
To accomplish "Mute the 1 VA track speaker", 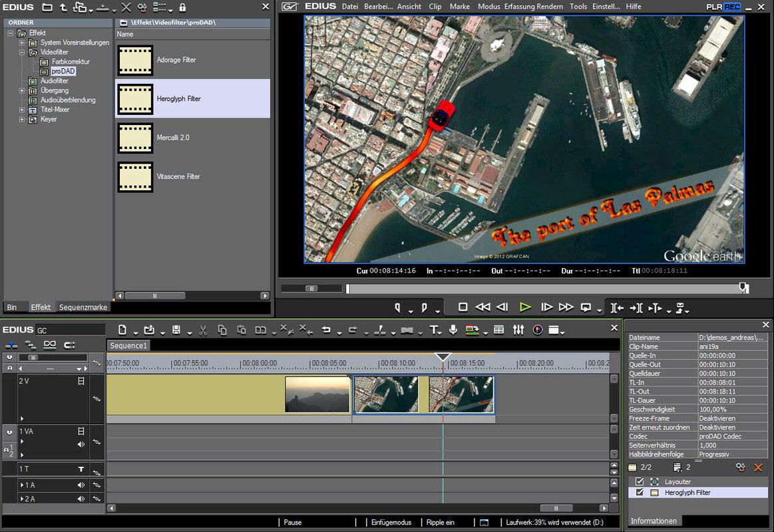I will click(81, 444).
